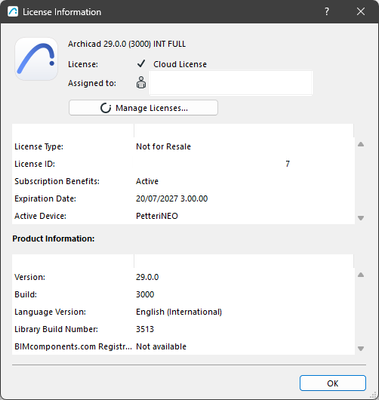379x400 pixels.
Task: Select the License Type row label
Action: 39,147
